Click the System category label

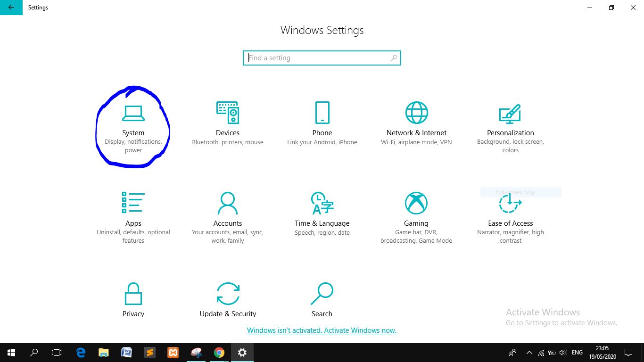coord(133,133)
